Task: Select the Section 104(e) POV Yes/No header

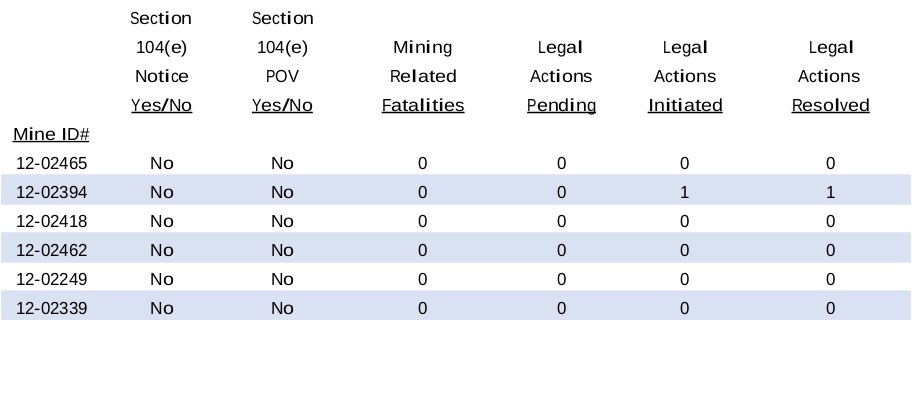Action: pyautogui.click(x=282, y=62)
